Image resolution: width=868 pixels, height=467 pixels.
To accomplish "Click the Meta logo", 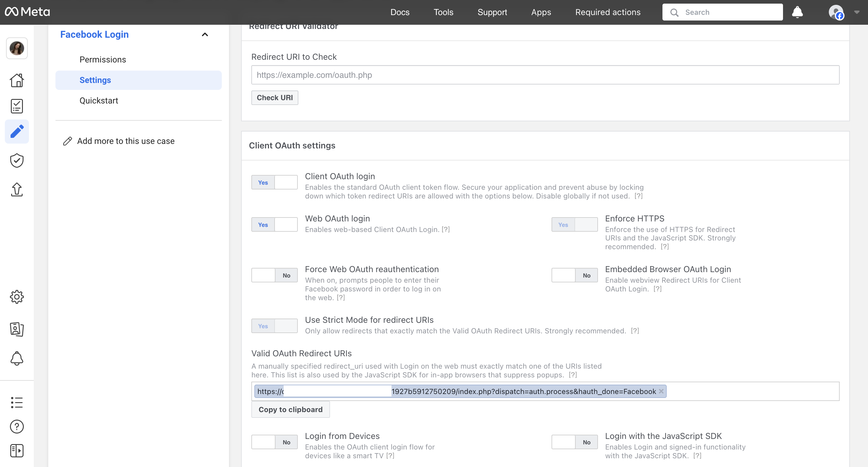I will coord(27,12).
